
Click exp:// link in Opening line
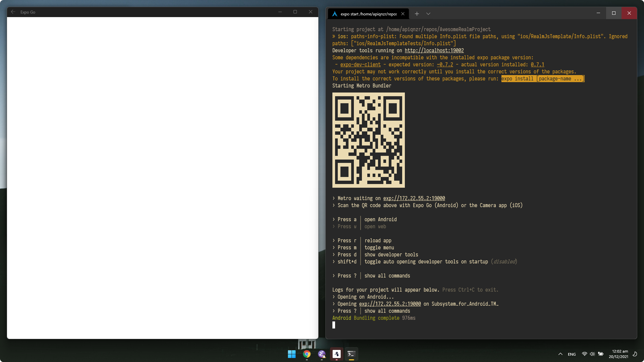(390, 304)
